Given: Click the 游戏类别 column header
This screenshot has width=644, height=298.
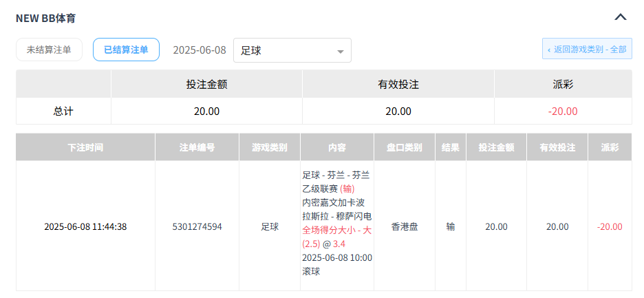Looking at the screenshot, I should 270,147.
